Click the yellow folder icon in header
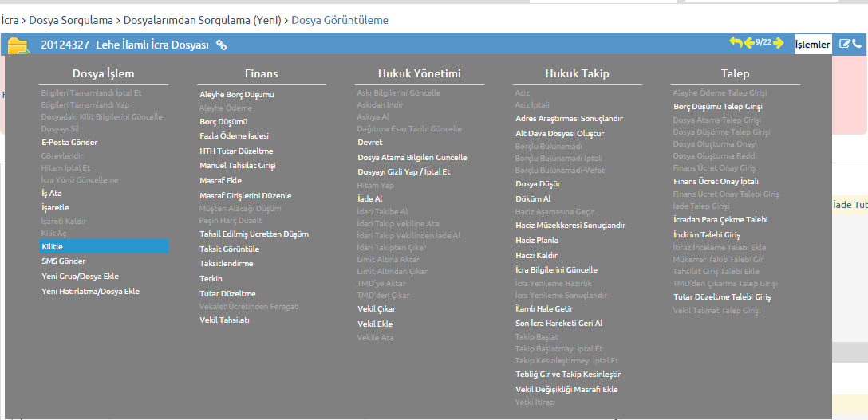This screenshot has height=420, width=868. [18, 46]
